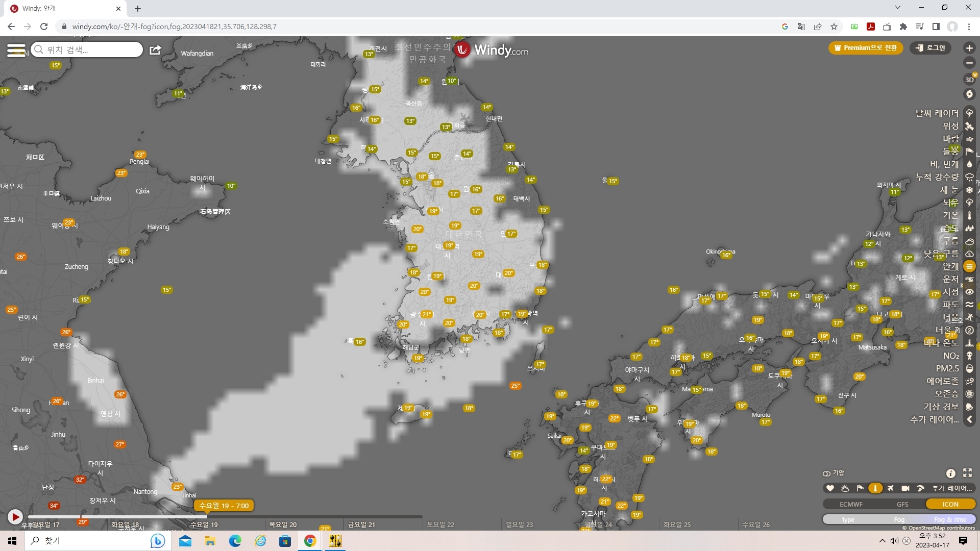Click Premium으로 전환 button

[865, 48]
